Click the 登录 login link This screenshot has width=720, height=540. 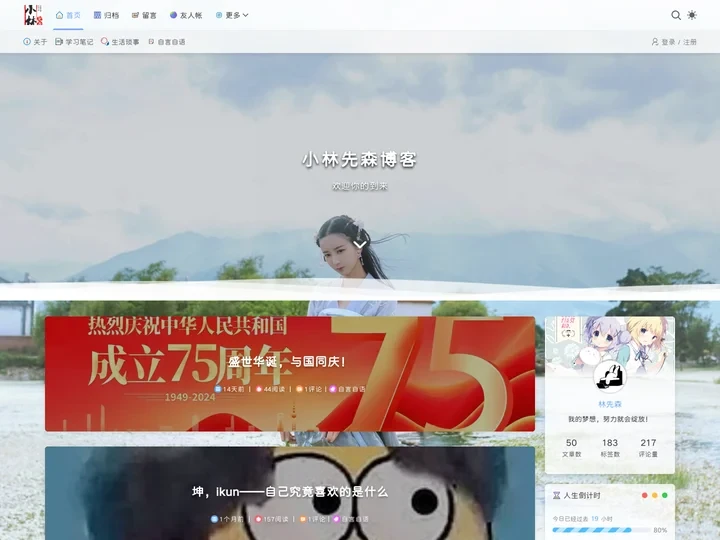tap(668, 42)
